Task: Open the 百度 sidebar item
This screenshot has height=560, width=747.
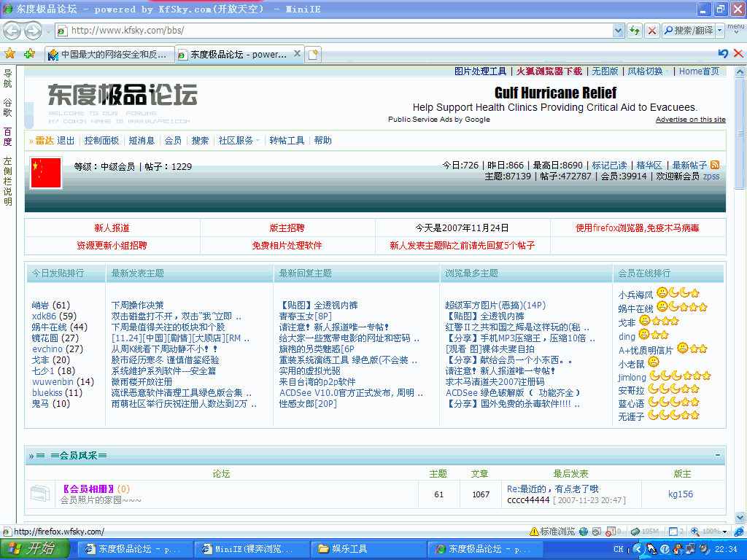Action: [x=7, y=136]
